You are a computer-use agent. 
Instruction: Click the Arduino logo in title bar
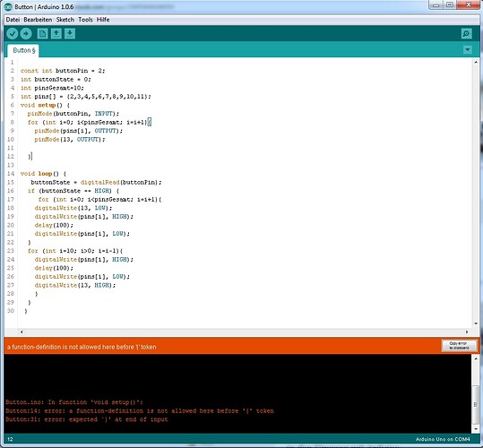tap(8, 6)
